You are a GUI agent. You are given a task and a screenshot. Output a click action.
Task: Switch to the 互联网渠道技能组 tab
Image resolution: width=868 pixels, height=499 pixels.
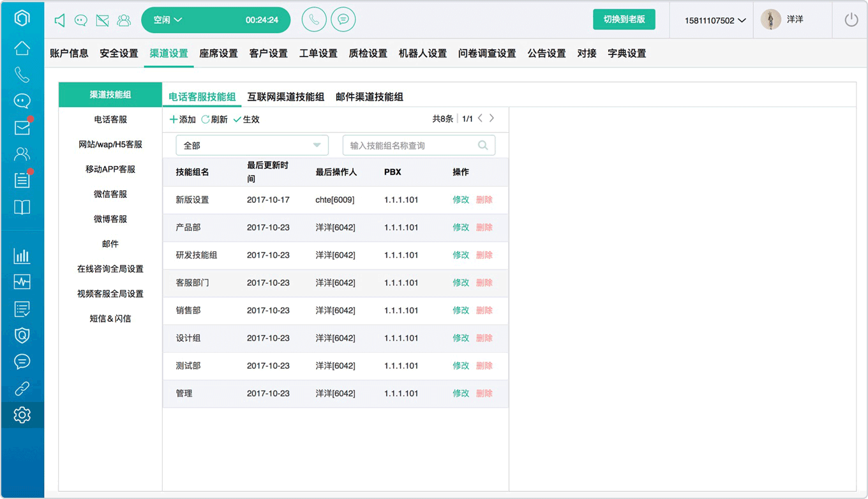(286, 97)
